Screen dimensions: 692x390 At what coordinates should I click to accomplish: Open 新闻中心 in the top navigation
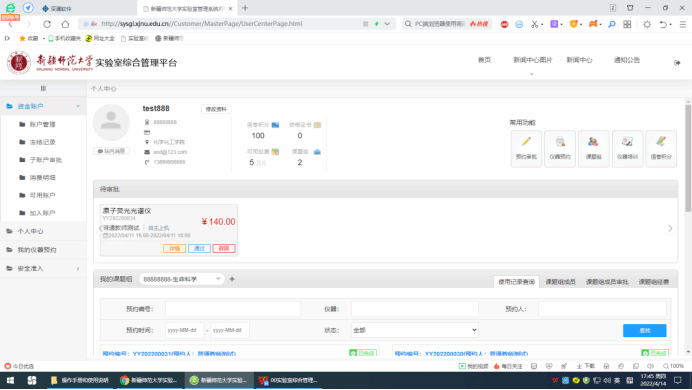pyautogui.click(x=579, y=60)
